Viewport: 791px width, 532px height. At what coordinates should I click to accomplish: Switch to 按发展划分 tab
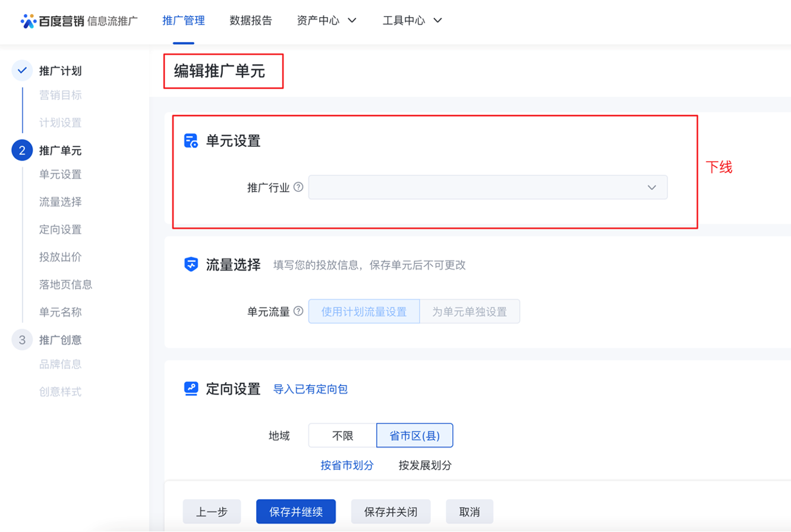point(425,465)
